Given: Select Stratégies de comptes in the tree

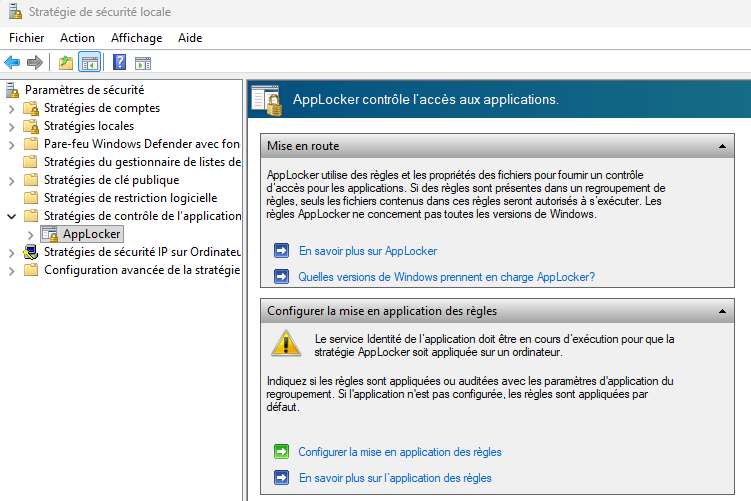Looking at the screenshot, I should [x=102, y=108].
